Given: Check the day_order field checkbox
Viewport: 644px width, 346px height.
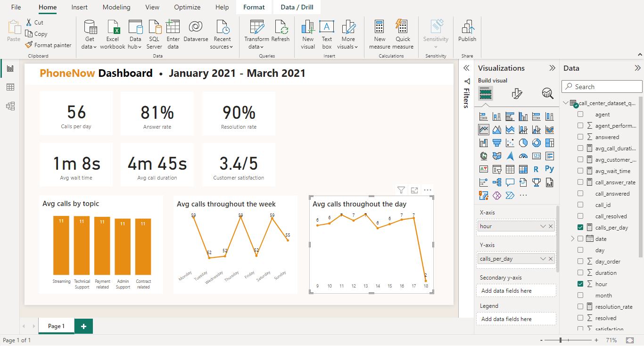Looking at the screenshot, I should click(580, 261).
